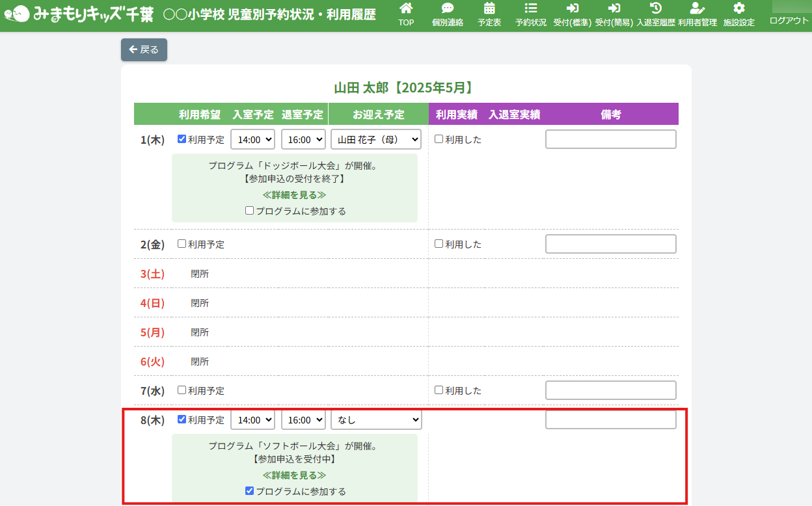Go to 予約状況 list icon
This screenshot has height=506, width=812.
tap(530, 9)
